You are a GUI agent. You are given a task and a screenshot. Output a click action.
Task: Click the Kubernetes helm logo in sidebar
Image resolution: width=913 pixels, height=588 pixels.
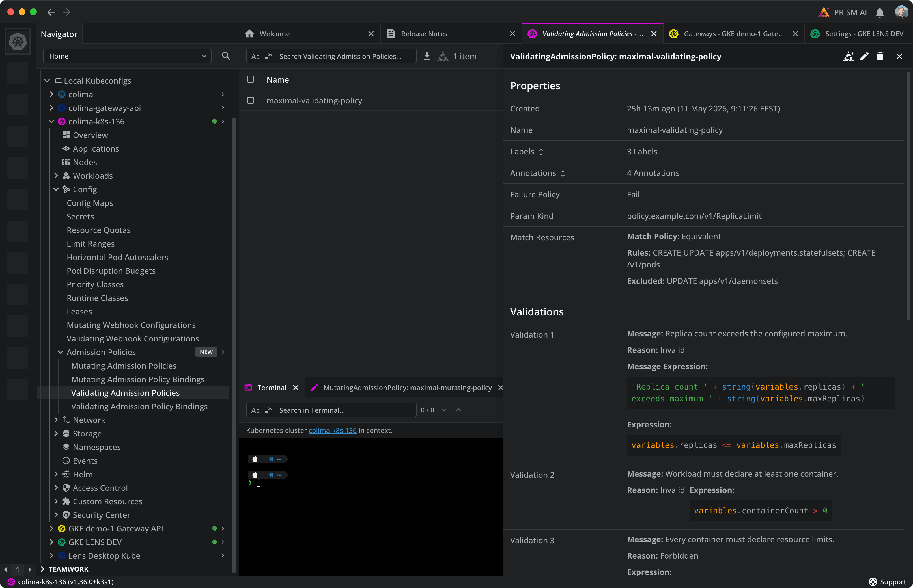click(18, 41)
